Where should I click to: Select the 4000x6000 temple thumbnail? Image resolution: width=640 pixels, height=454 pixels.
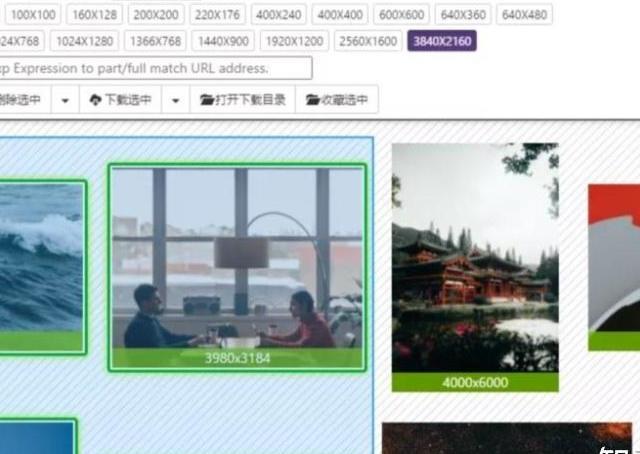coord(475,267)
